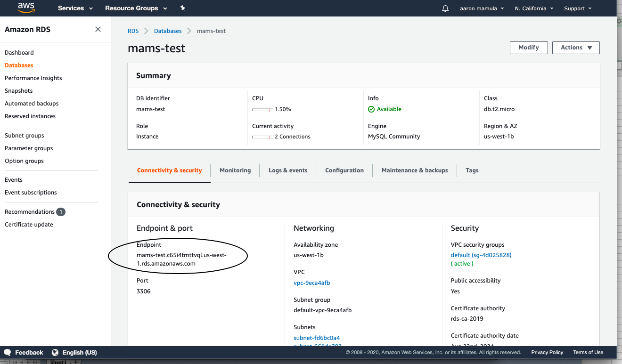Click the 2 Connections activity bar
This screenshot has width=622, height=364.
click(x=262, y=137)
